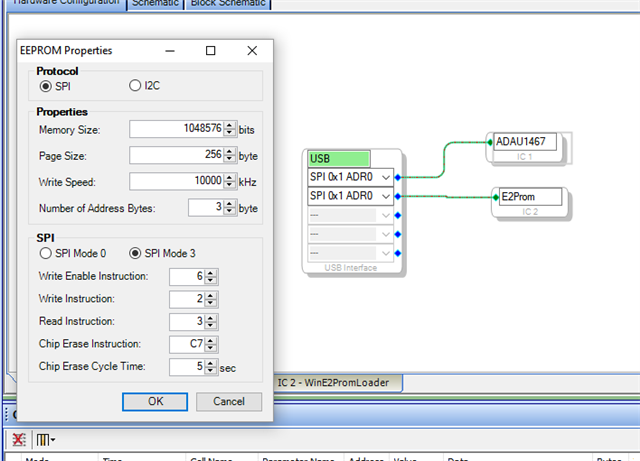
Task: Click the Page Size value field
Action: 176,155
